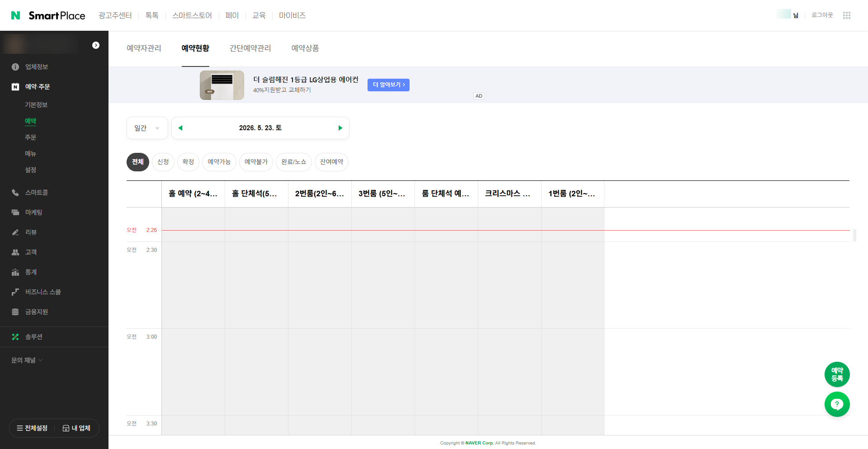Click the 고객 people icon
Image resolution: width=868 pixels, height=449 pixels.
pos(15,252)
